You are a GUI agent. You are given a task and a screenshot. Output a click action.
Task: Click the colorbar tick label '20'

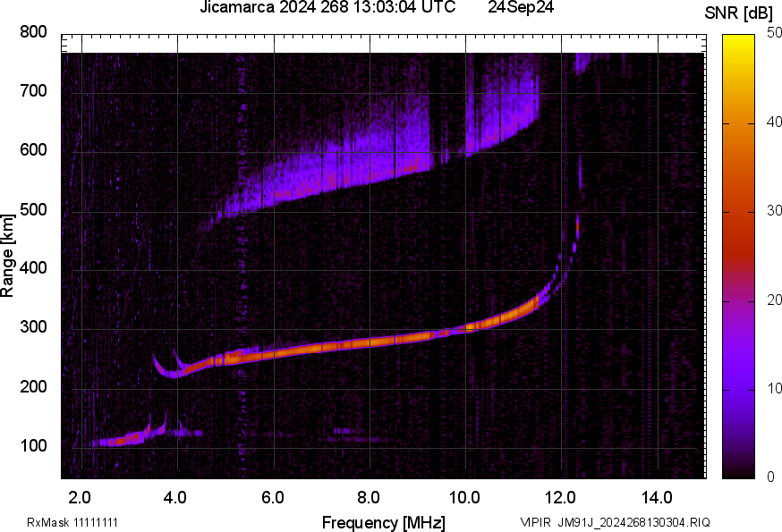tap(774, 300)
